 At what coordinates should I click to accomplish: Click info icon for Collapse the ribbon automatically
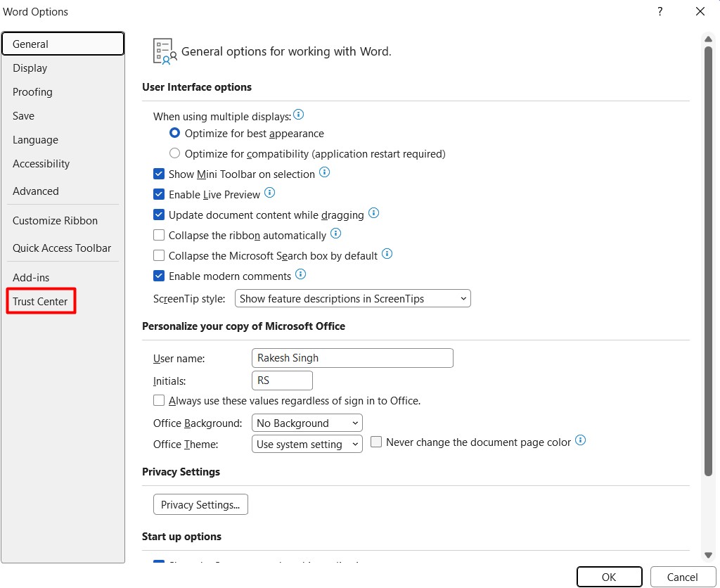(336, 234)
